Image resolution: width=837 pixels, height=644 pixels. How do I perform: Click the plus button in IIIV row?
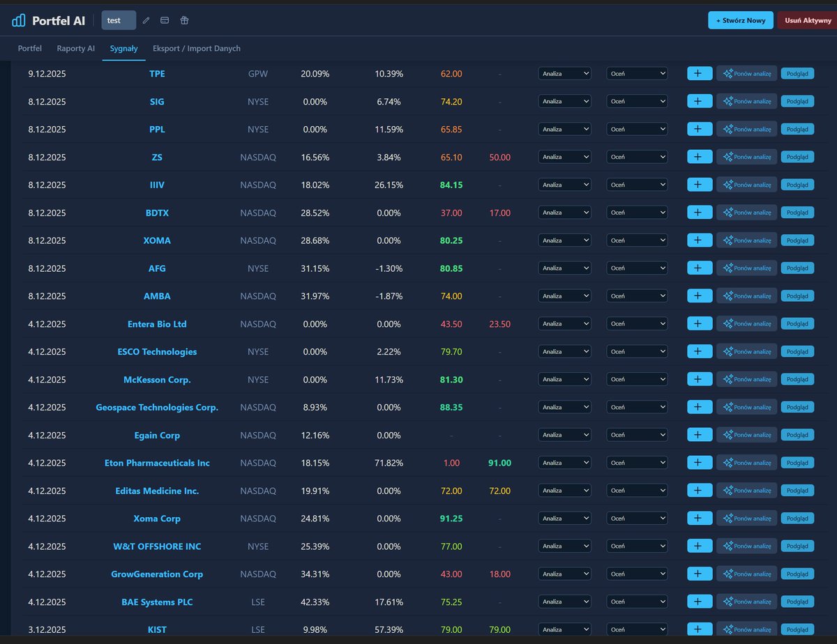click(x=700, y=185)
